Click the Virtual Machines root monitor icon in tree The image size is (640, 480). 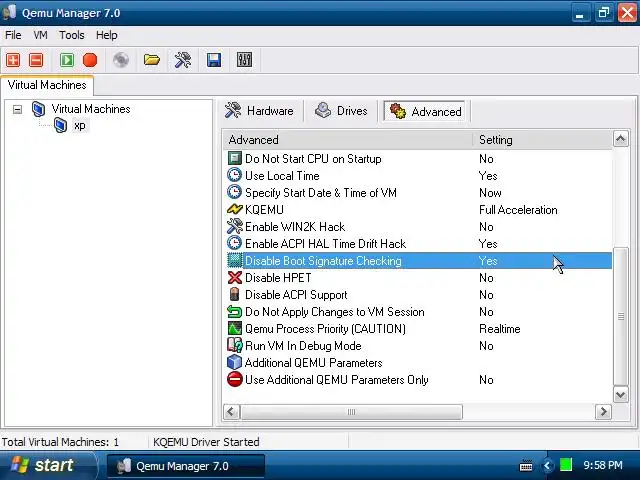(x=38, y=109)
